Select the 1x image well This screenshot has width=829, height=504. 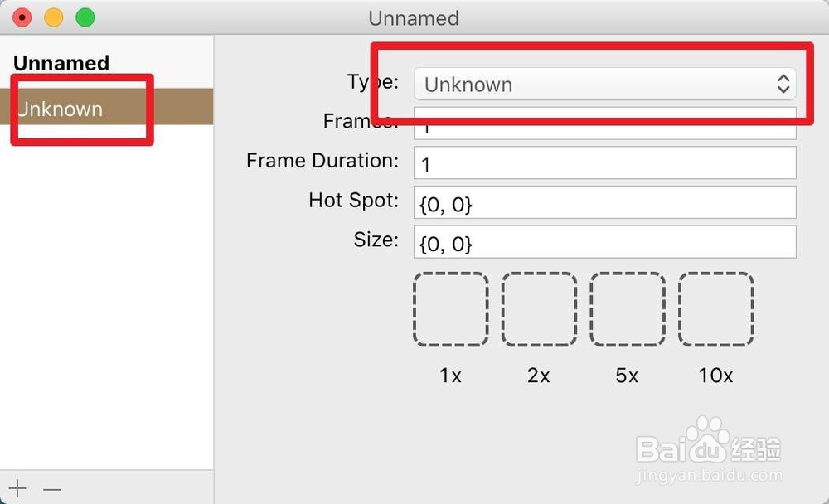pos(450,309)
